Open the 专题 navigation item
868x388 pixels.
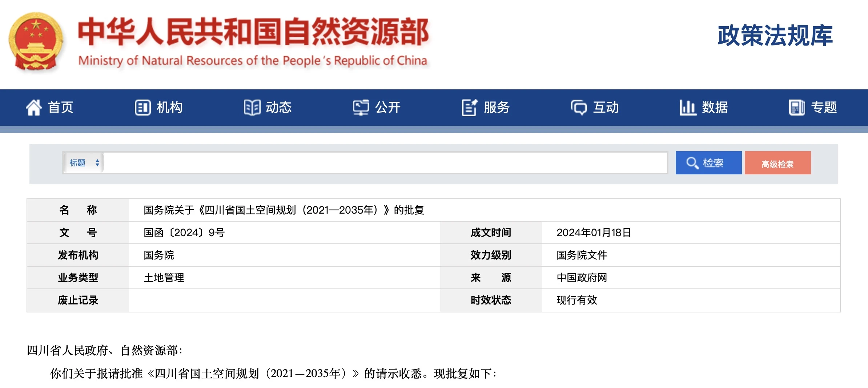824,108
